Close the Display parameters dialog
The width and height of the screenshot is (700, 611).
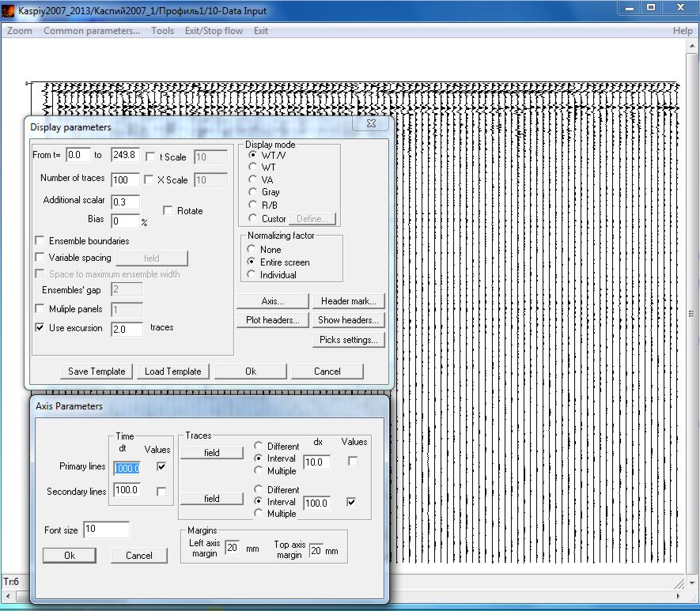coord(371,123)
